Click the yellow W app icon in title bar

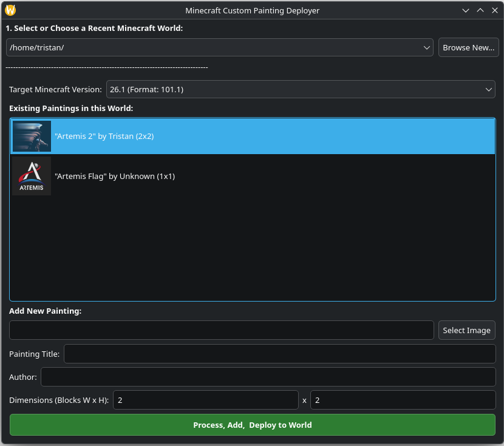pyautogui.click(x=10, y=10)
